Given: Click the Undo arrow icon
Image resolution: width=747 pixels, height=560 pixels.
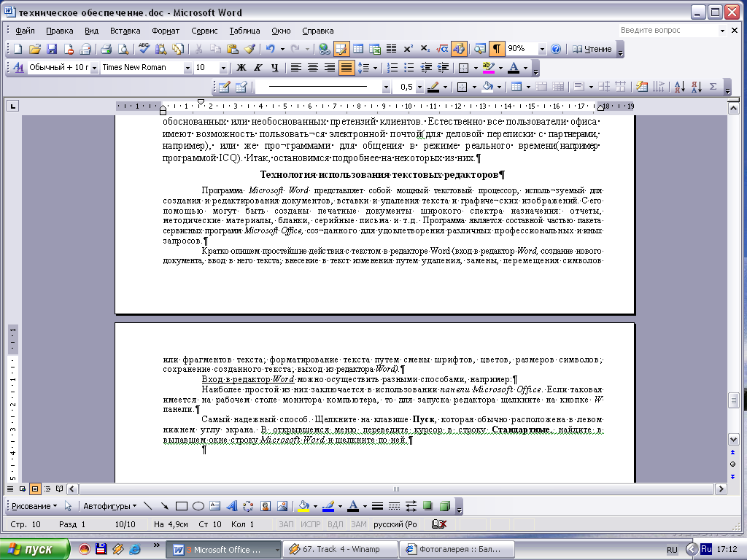Looking at the screenshot, I should pos(271,49).
